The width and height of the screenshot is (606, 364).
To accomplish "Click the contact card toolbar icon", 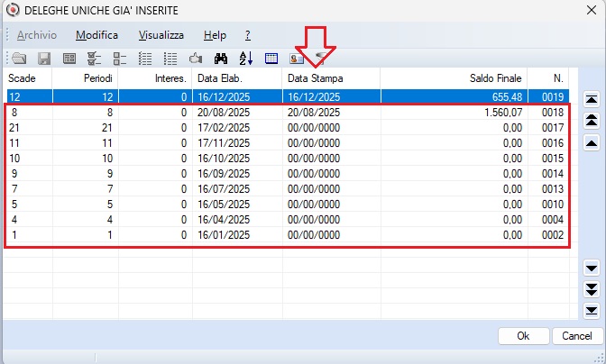I will pyautogui.click(x=297, y=59).
